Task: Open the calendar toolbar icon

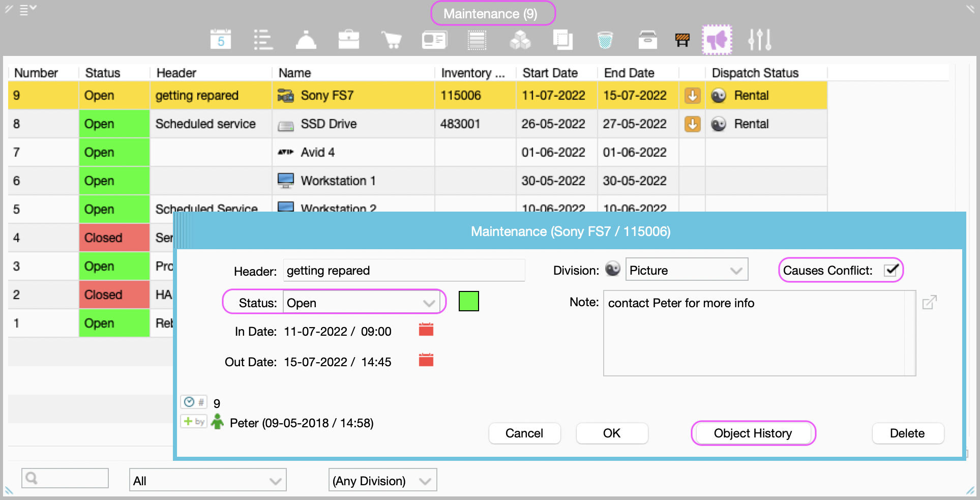Action: (x=221, y=39)
